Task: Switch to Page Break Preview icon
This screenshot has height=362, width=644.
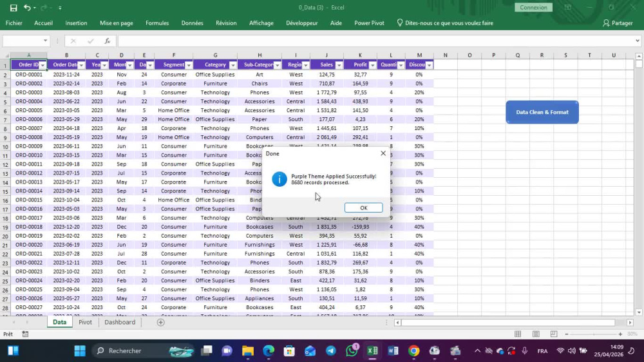Action: coord(554,334)
